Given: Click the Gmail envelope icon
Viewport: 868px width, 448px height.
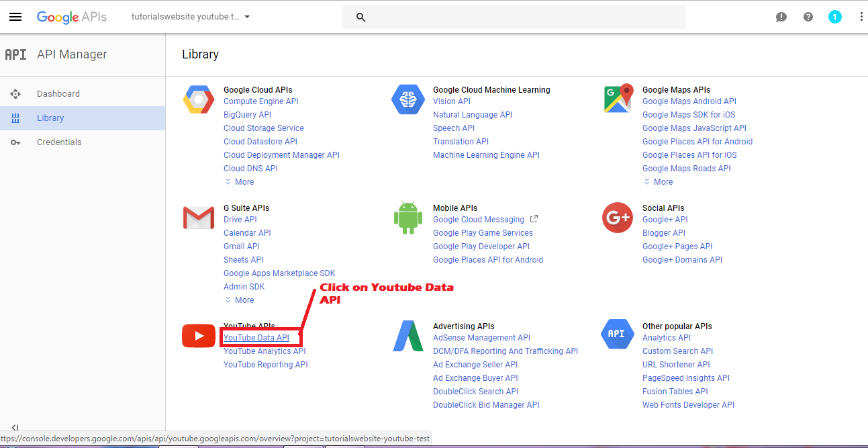Looking at the screenshot, I should (199, 218).
